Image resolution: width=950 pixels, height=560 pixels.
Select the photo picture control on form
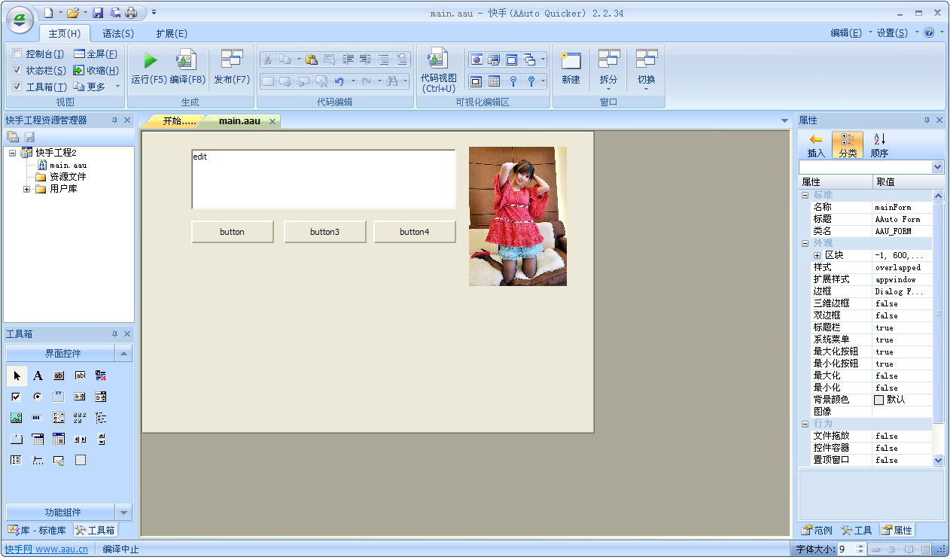click(x=518, y=216)
